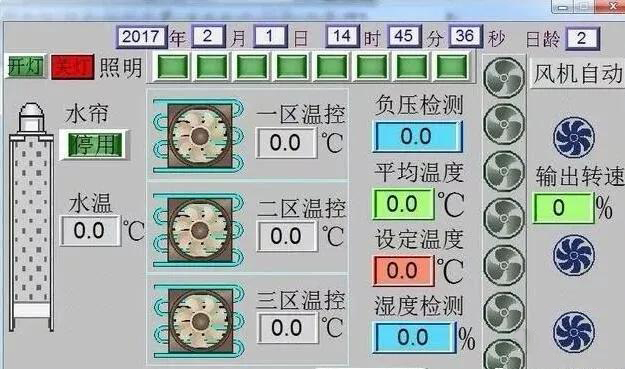Viewport: 625px width, 369px height.
Task: Turn off lights with red 关灯 button
Action: point(73,67)
